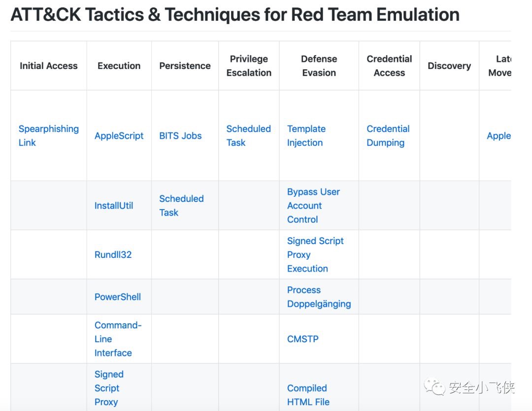
Task: Open the CMSTP technique link
Action: (302, 339)
